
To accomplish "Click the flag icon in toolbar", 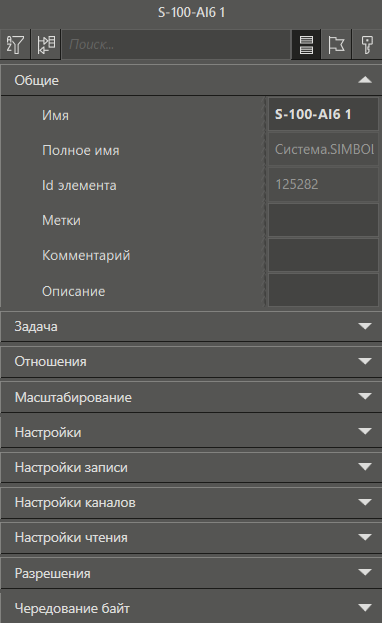I will pyautogui.click(x=336, y=44).
